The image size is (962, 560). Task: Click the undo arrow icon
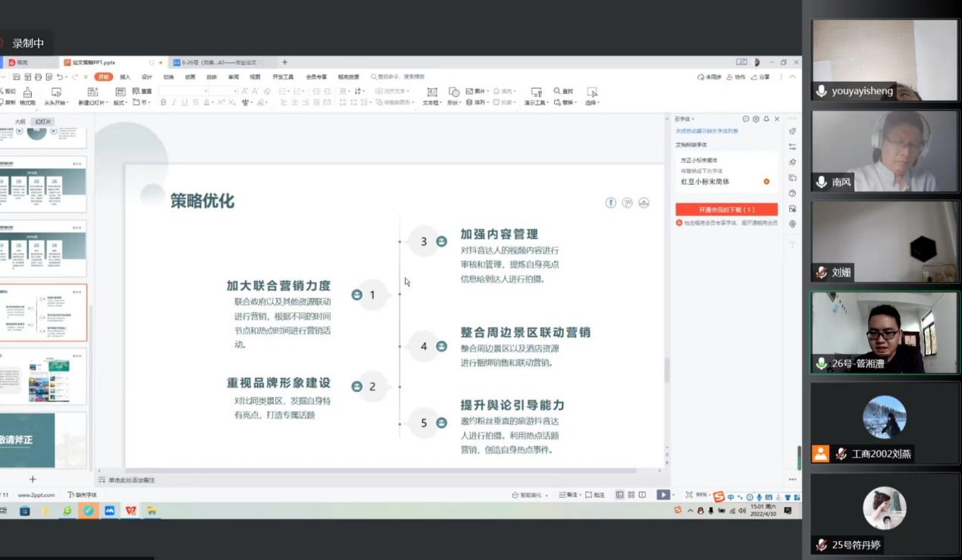(59, 77)
